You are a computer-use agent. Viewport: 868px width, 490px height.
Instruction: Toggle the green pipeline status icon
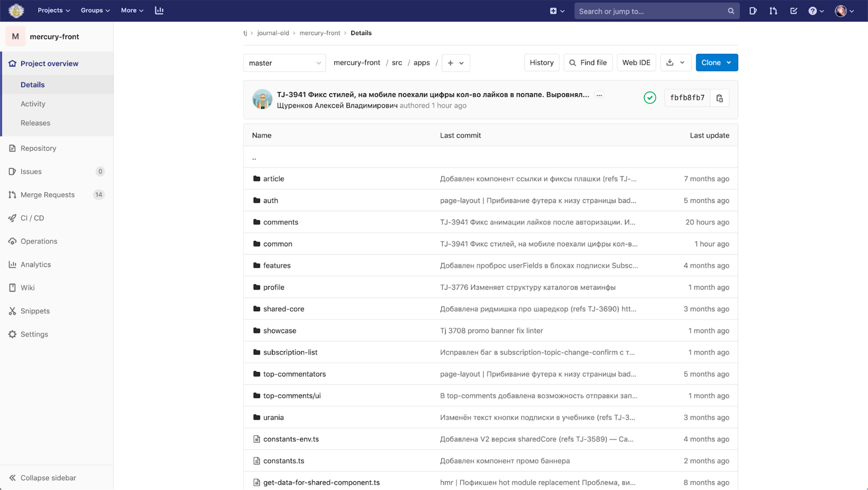pos(650,98)
